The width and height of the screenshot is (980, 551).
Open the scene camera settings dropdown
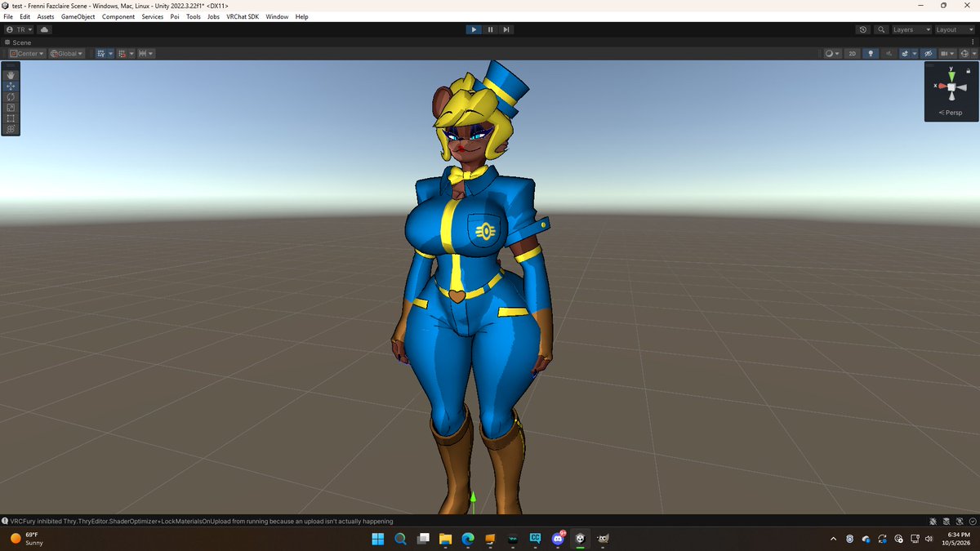(x=947, y=53)
